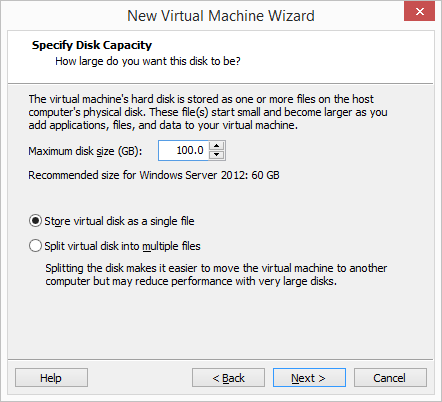442x402 pixels.
Task: Click the paragraph describing the virtual machine's hard disk
Action: coord(208,112)
